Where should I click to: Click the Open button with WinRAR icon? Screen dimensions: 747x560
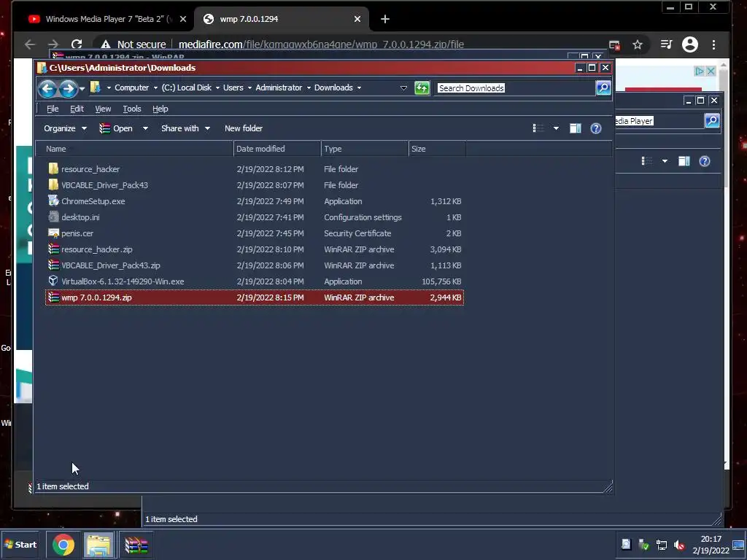click(x=116, y=128)
